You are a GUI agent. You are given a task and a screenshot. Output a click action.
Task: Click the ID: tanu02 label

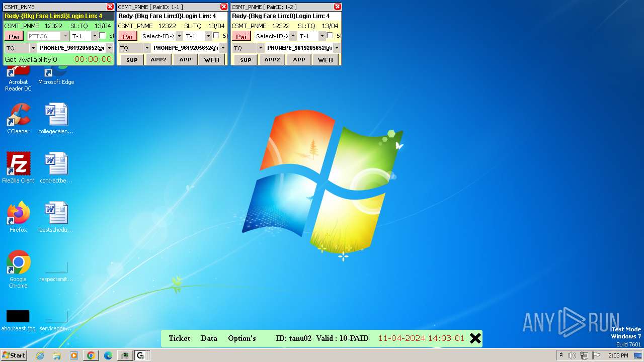point(293,338)
